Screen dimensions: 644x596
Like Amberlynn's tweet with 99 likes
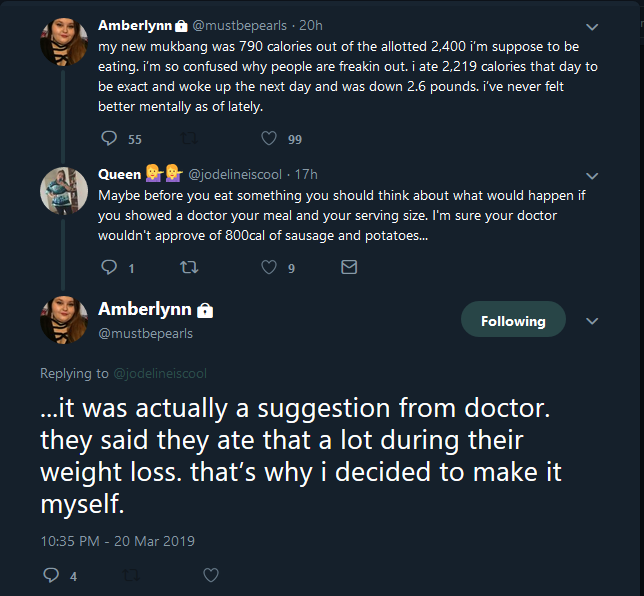[269, 138]
